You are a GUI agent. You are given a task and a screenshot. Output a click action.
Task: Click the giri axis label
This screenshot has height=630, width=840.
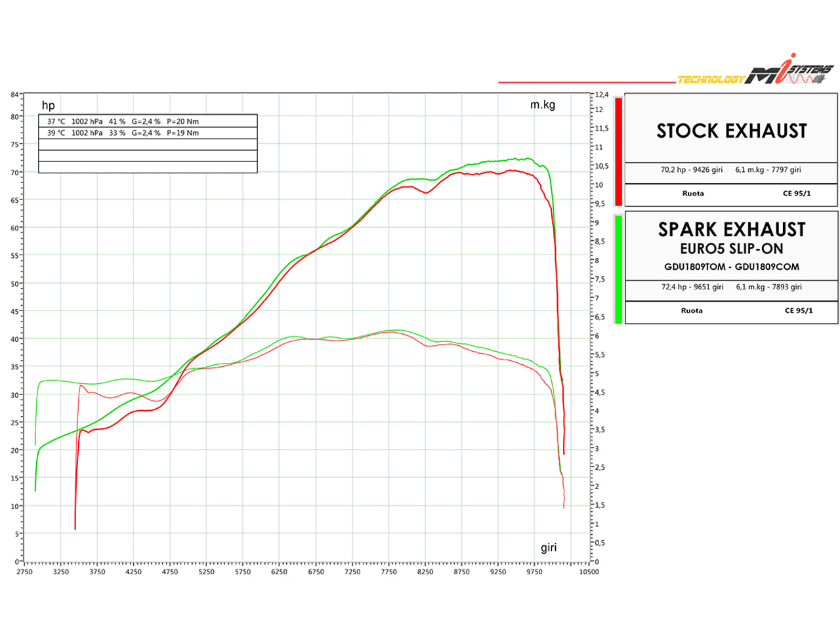click(x=549, y=548)
